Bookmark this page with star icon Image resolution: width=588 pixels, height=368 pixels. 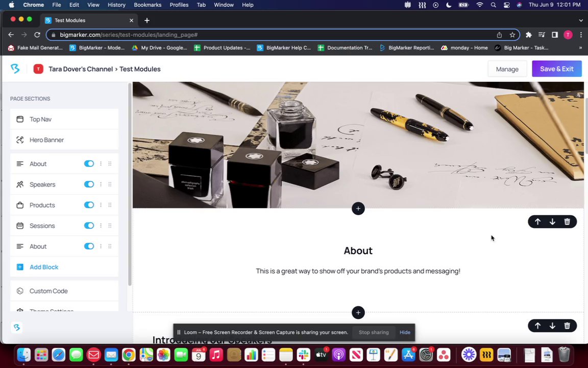pyautogui.click(x=512, y=35)
